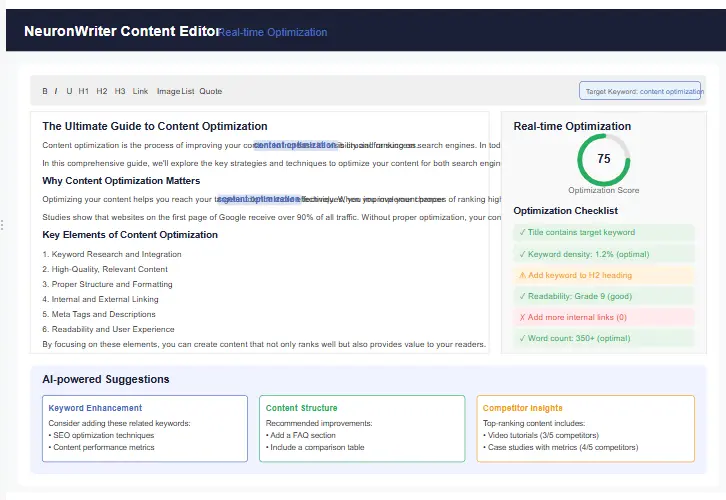Apply H1 heading style
726x500 pixels.
(84, 91)
